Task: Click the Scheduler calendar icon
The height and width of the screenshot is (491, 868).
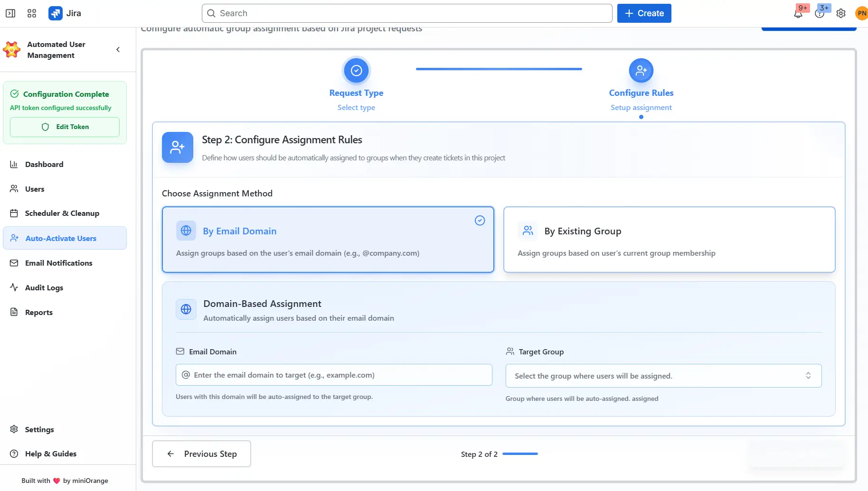Action: pos(14,213)
